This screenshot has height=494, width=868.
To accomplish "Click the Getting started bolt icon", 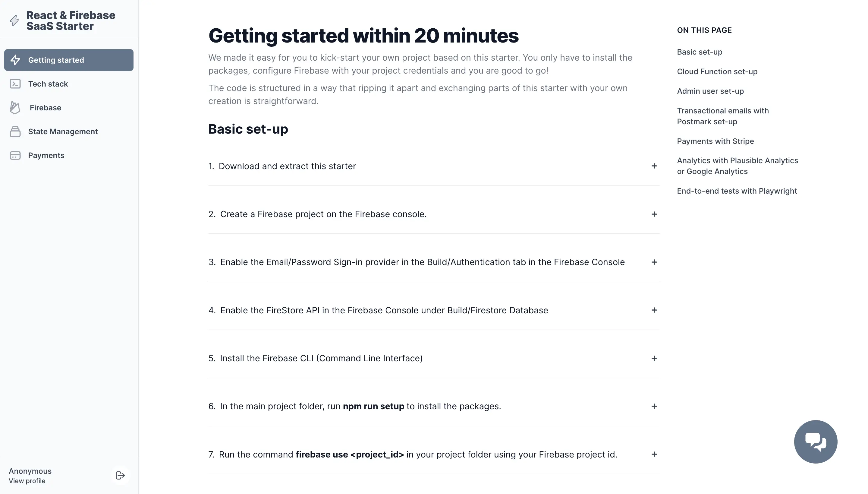I will click(15, 60).
